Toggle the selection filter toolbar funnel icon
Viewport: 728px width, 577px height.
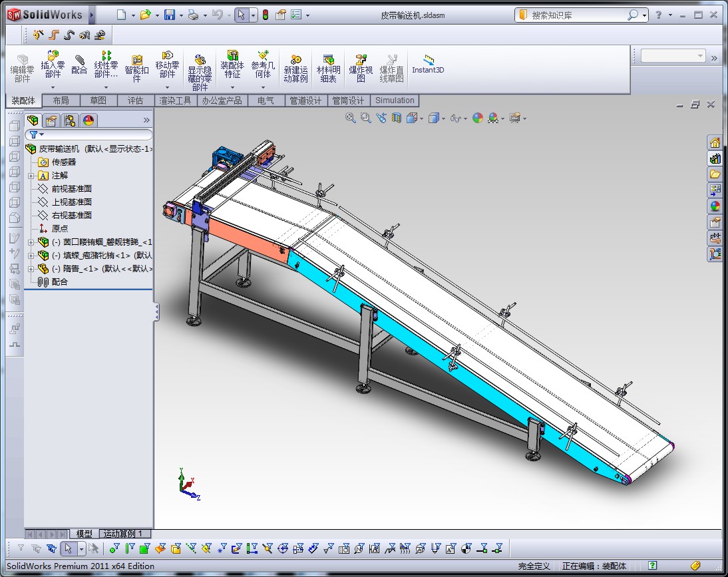pyautogui.click(x=21, y=548)
